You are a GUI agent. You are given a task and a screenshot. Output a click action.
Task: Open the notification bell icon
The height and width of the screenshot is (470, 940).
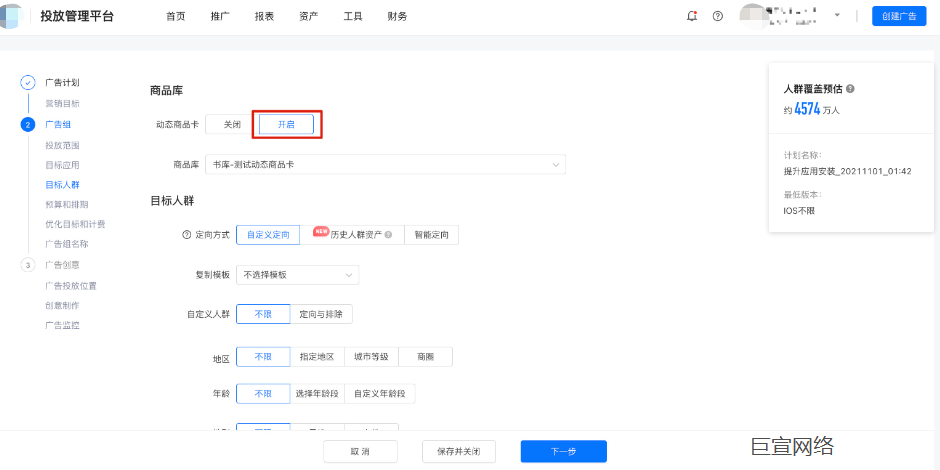click(x=692, y=16)
